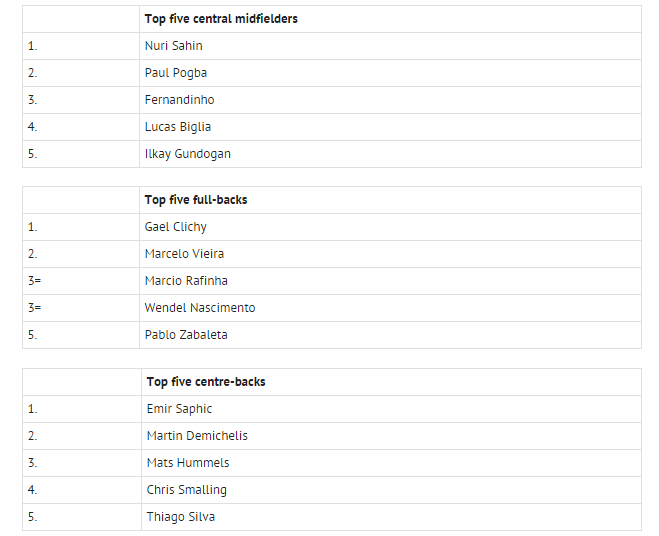The width and height of the screenshot is (659, 536).
Task: Click rank 5. beside Pablo Zabaleta
Action: (33, 335)
